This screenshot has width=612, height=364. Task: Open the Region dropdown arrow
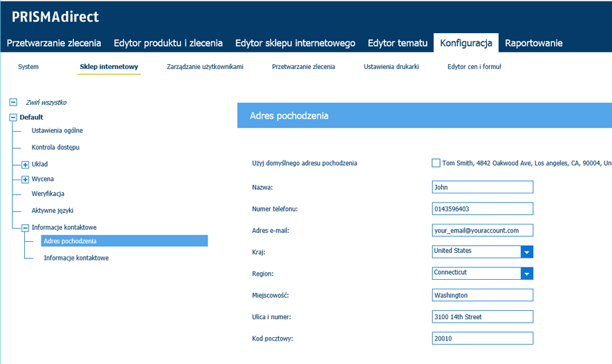point(527,274)
